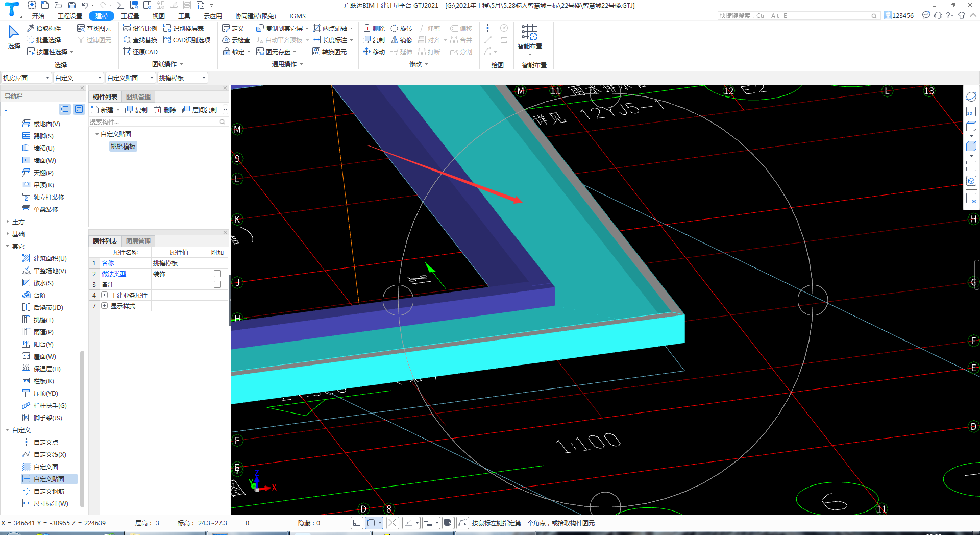This screenshot has height=535, width=980.
Task: Collapse the 自定义贴面 component group
Action: click(x=97, y=134)
